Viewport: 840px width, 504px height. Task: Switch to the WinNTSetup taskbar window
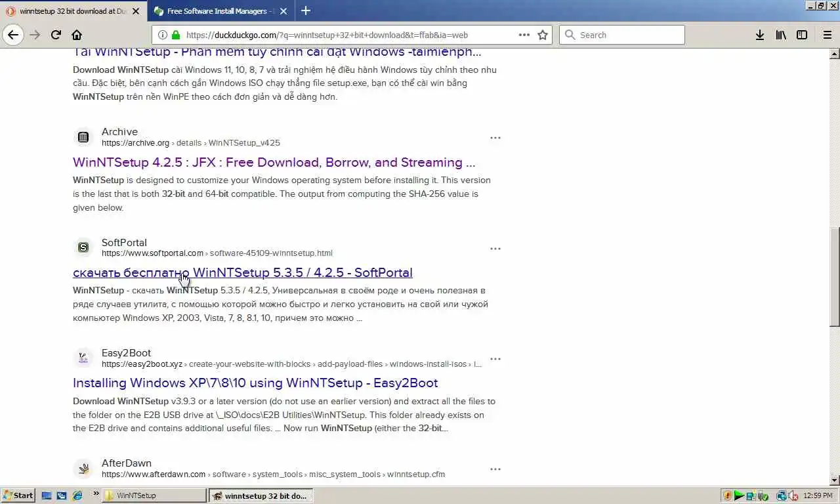(x=154, y=495)
